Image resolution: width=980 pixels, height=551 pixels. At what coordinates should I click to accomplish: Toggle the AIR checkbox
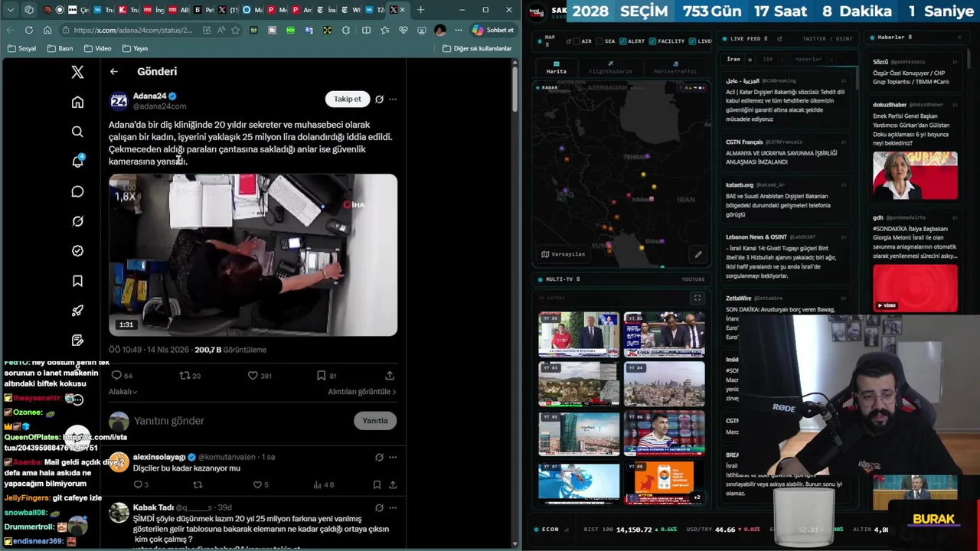coord(578,41)
